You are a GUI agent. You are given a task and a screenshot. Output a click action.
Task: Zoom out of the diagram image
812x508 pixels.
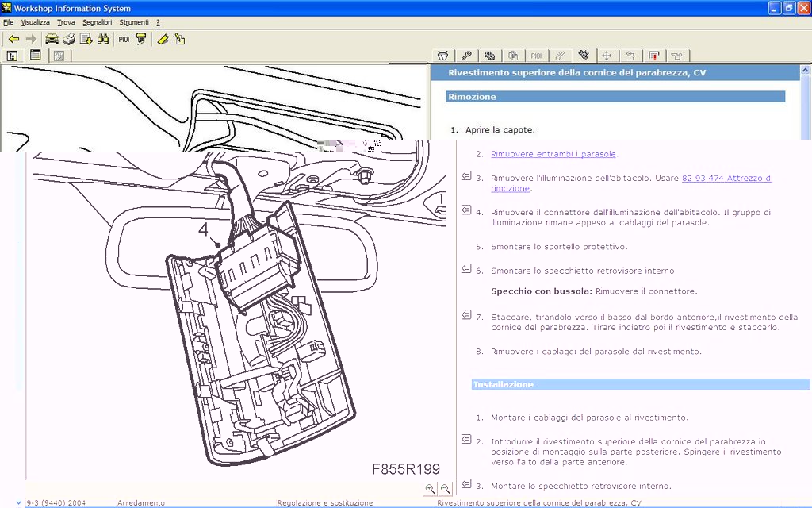[x=445, y=489]
